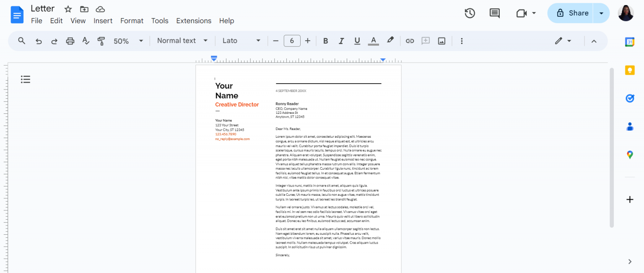Toggle bold formatting

(x=325, y=41)
